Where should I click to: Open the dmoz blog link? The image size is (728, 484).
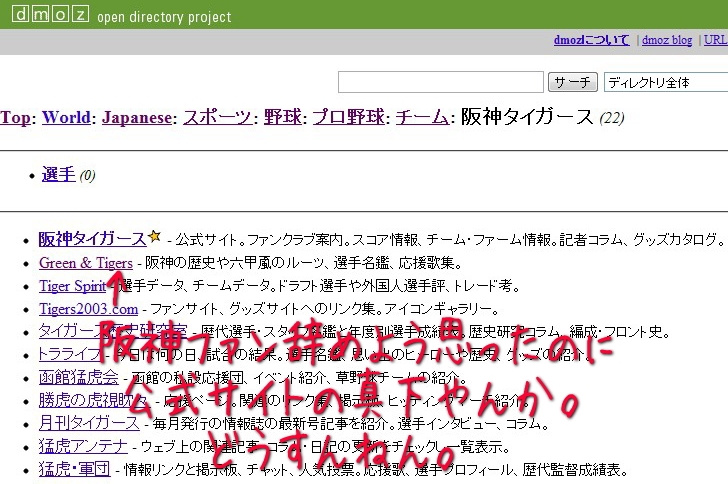pos(669,41)
